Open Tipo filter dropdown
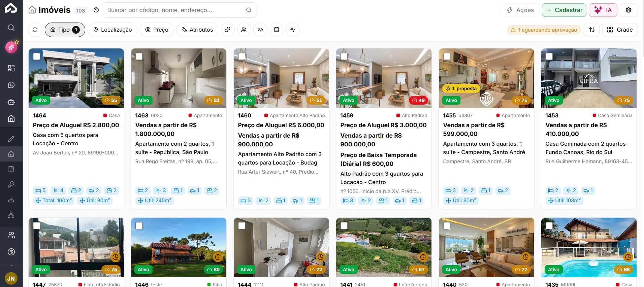This screenshot has width=644, height=287. (65, 30)
